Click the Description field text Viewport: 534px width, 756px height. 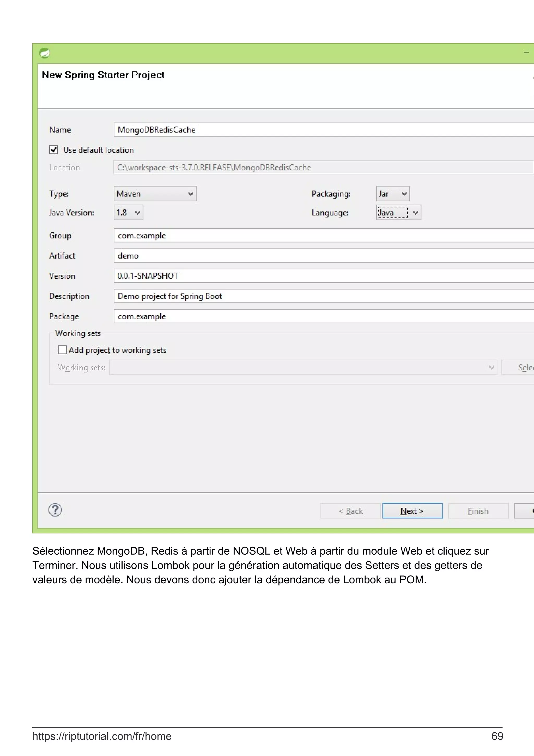[324, 296]
